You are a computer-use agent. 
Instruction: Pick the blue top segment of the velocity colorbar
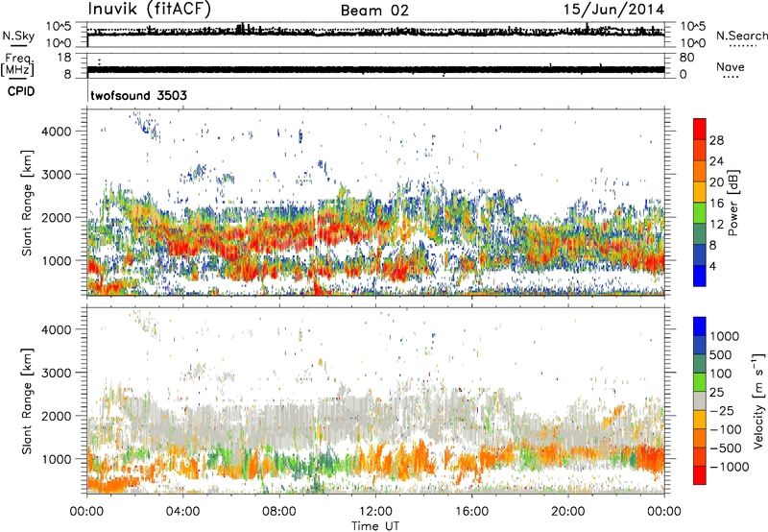(x=700, y=326)
